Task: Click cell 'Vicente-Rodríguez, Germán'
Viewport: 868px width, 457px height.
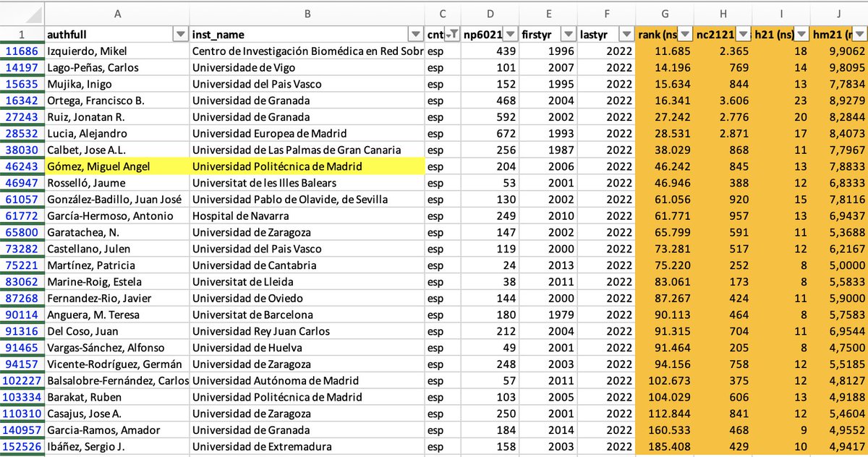Action: tap(117, 364)
